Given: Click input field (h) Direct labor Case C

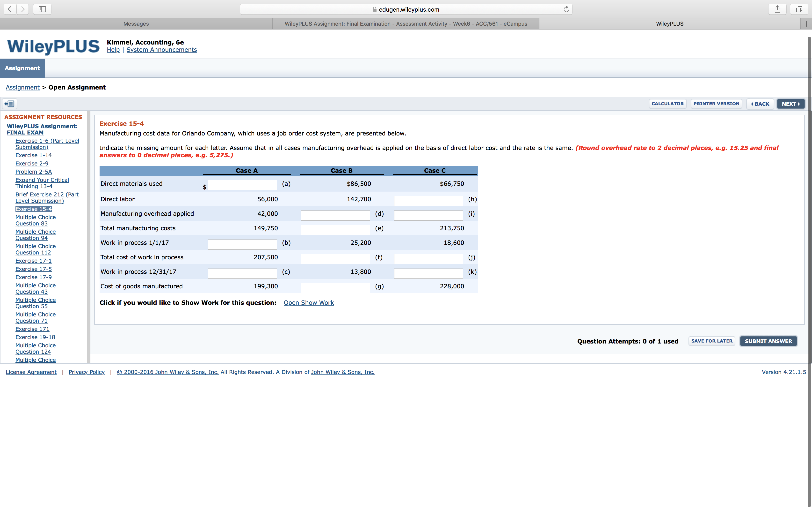Looking at the screenshot, I should [428, 201].
